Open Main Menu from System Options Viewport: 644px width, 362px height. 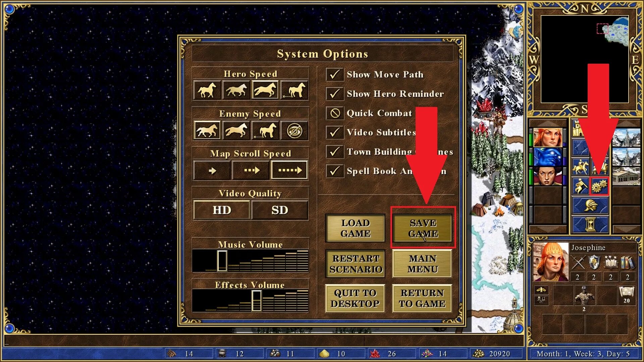coord(422,263)
